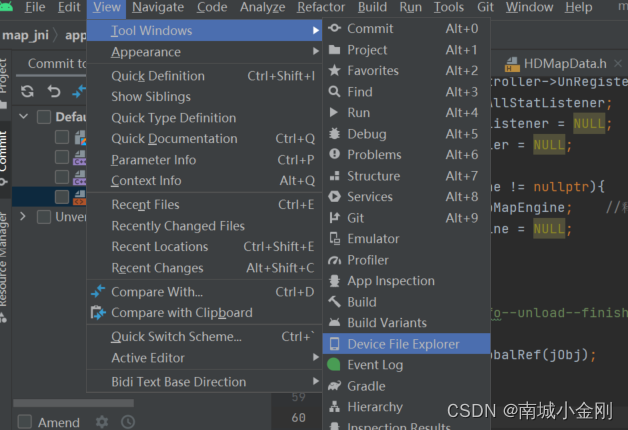
Task: Open the File menu
Action: point(35,7)
